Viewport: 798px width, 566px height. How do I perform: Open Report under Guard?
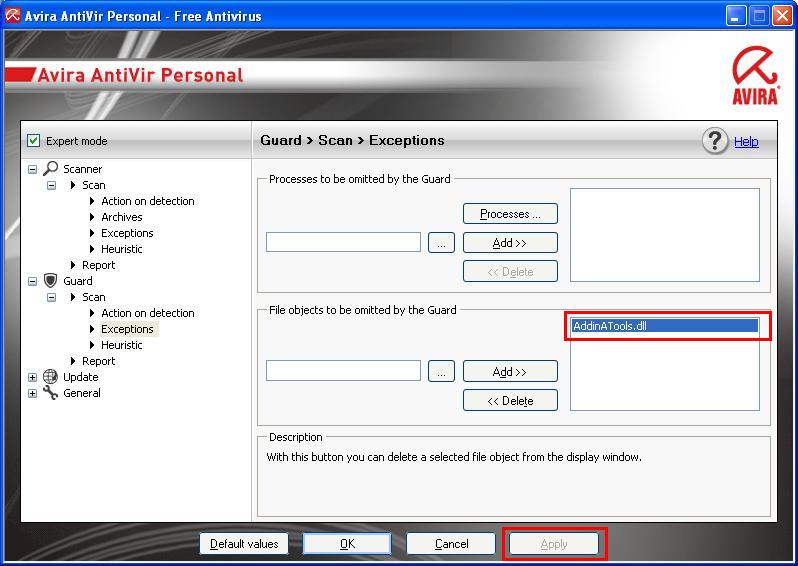98,361
